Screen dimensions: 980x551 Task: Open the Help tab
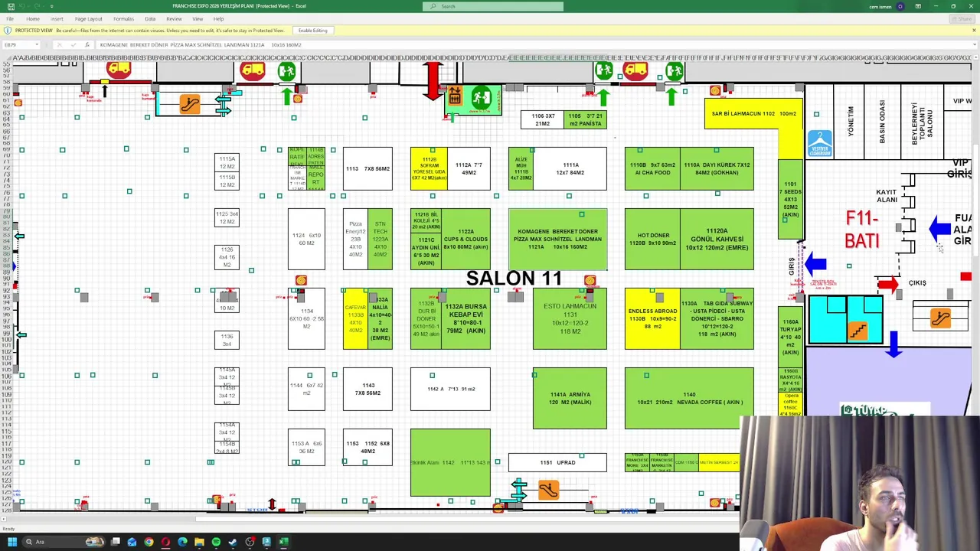point(219,18)
